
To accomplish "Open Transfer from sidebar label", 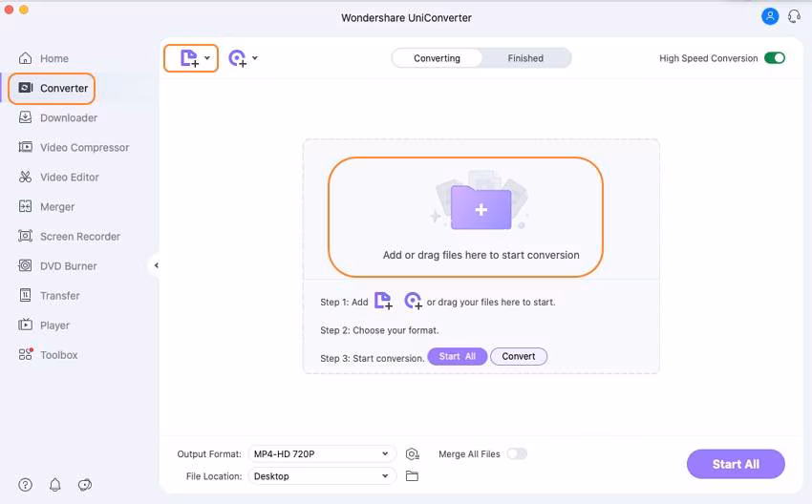I will tap(60, 296).
